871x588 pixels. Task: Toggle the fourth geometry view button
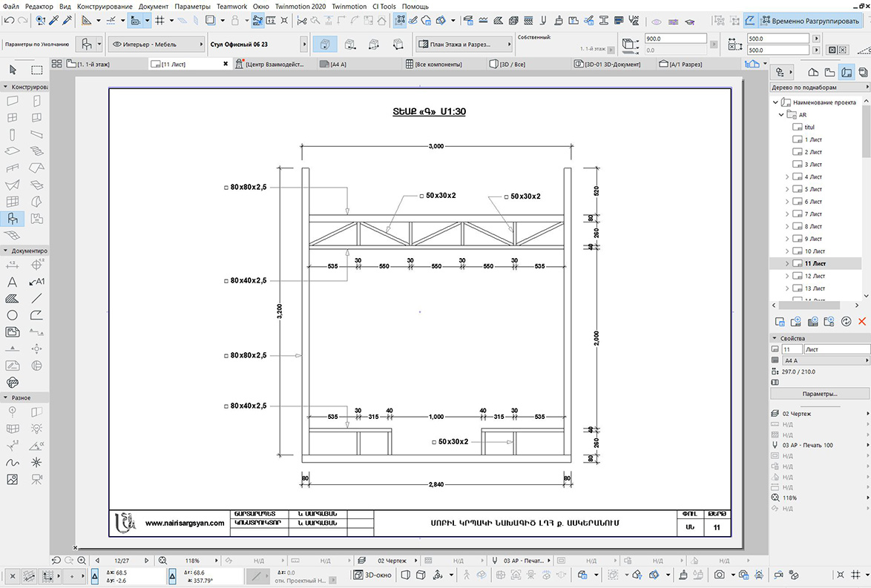(398, 44)
